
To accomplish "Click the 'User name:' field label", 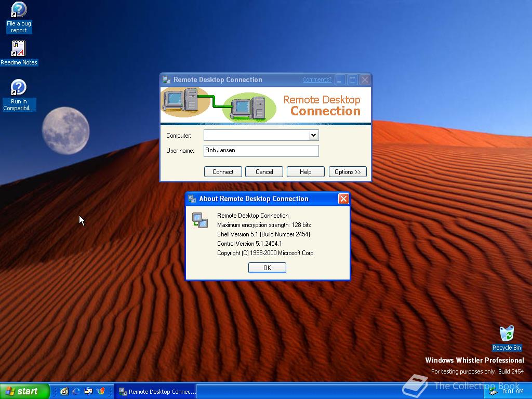I will 180,151.
